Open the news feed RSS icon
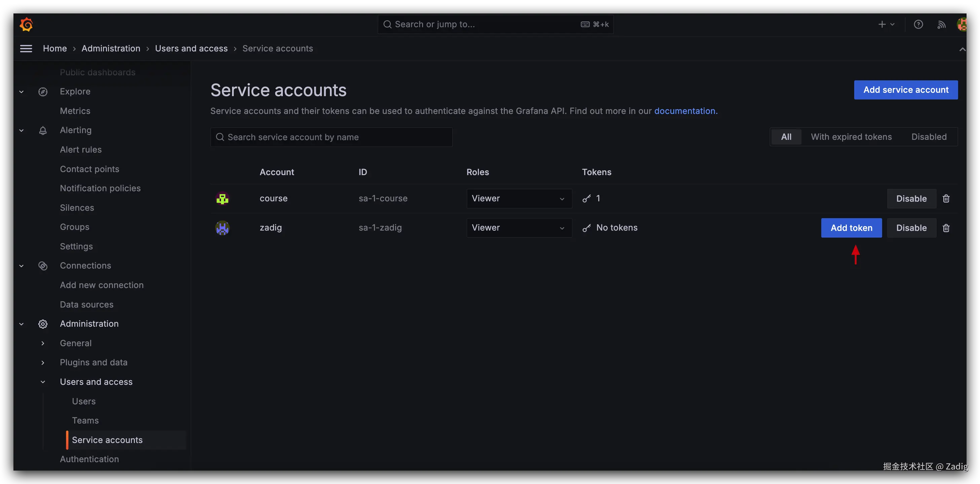The height and width of the screenshot is (484, 980). [941, 25]
